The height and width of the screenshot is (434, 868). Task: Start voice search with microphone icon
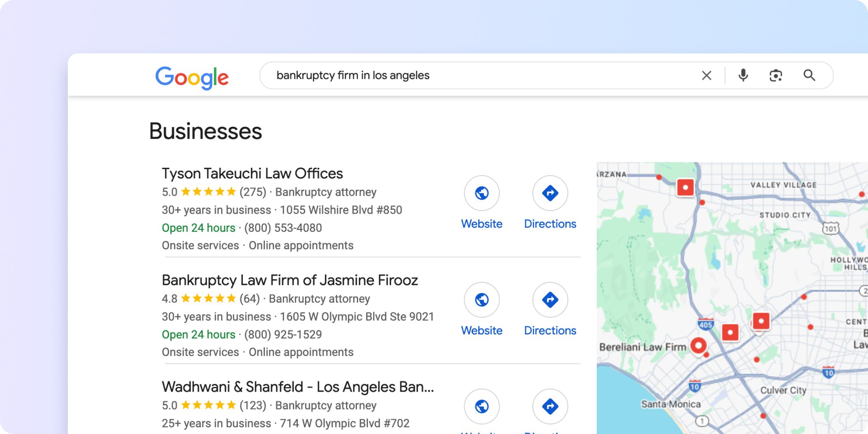(x=743, y=75)
